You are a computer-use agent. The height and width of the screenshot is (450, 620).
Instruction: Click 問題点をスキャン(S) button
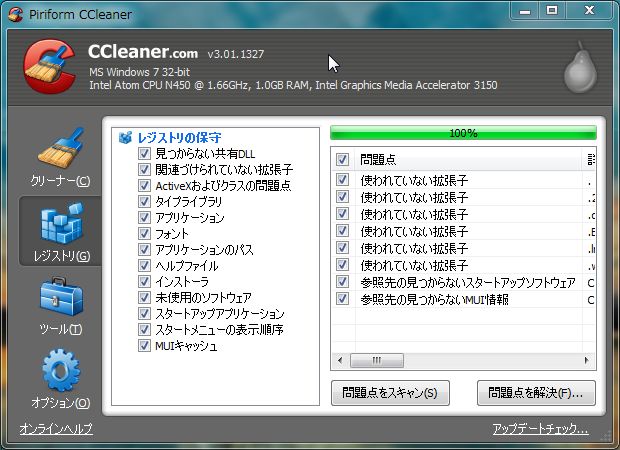click(x=390, y=393)
